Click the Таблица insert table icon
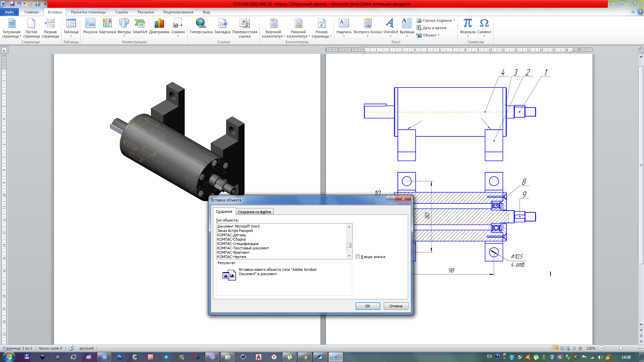 71,23
